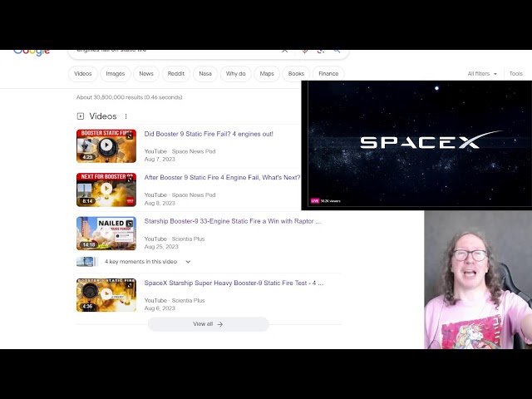Screen dimensions: 532x399
Task: Play the 14:18 NAILED video thumbnail
Action: pos(106,234)
